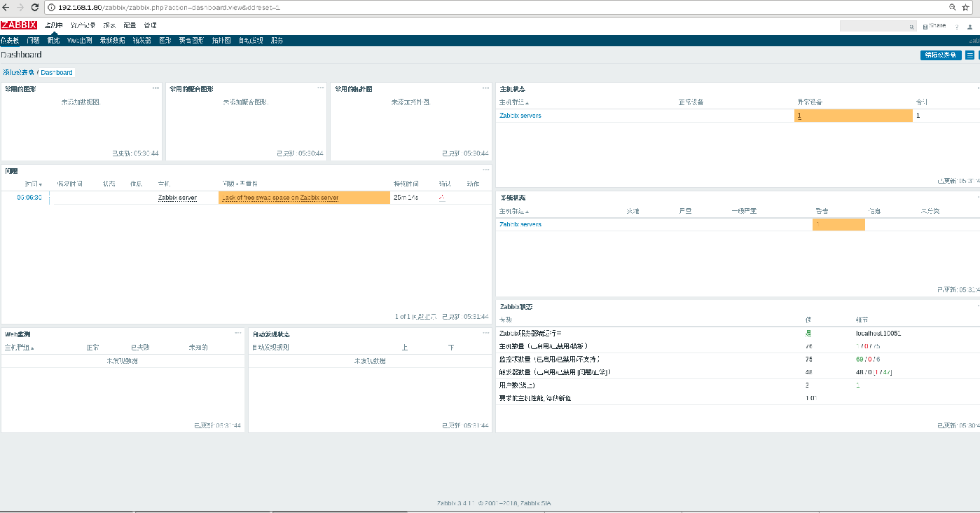Viewport: 980px width, 513px height.
Task: Select the 仪表板 submenu tab
Action: tap(10, 41)
